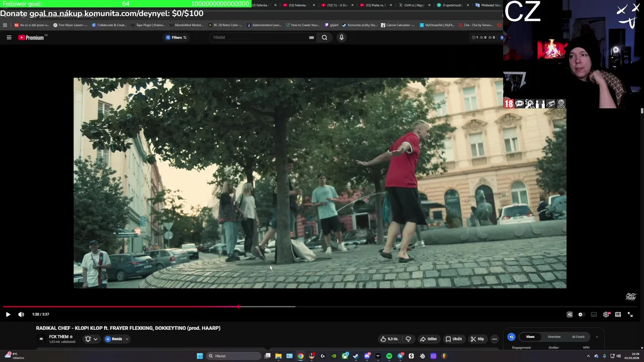This screenshot has width=644, height=362.
Task: Collapse the vidIQ panel with the chevron
Action: [x=597, y=337]
